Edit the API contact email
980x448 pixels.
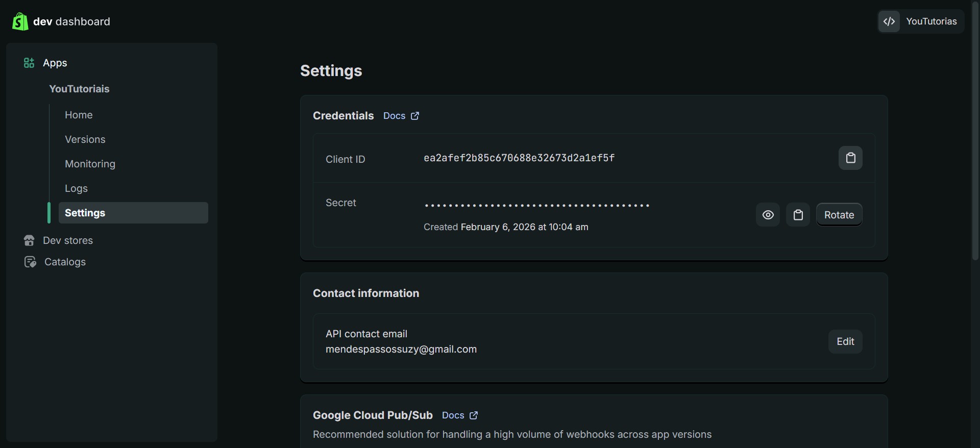point(845,341)
